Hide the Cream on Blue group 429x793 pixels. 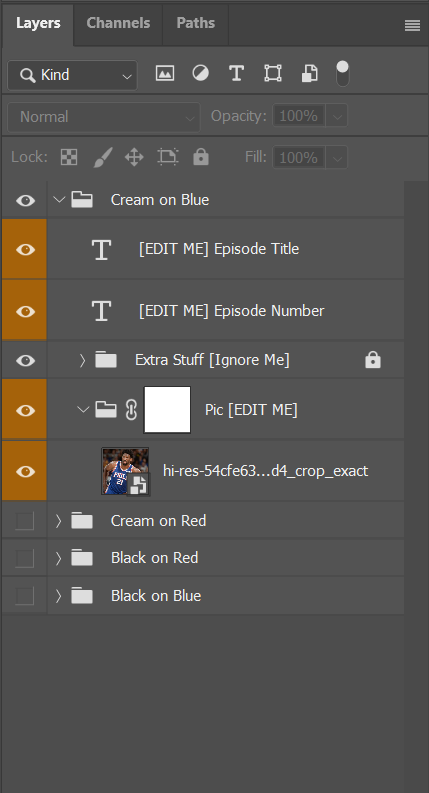(25, 200)
